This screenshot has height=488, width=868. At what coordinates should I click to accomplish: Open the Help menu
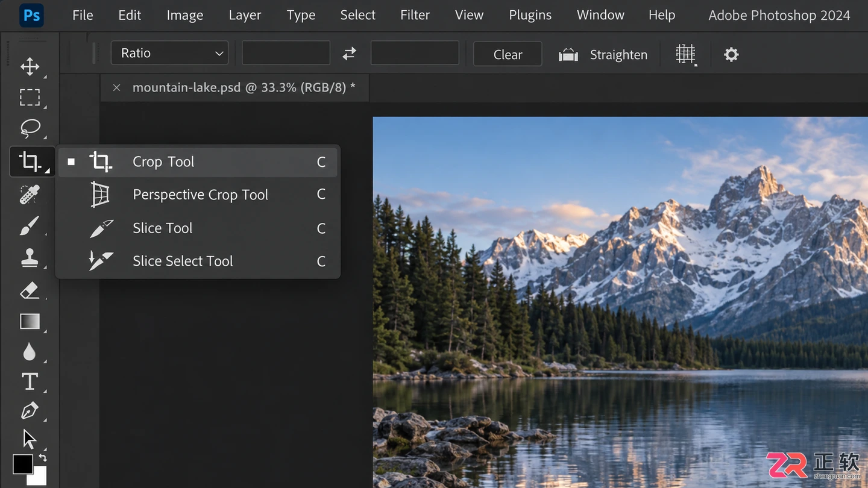click(x=662, y=15)
